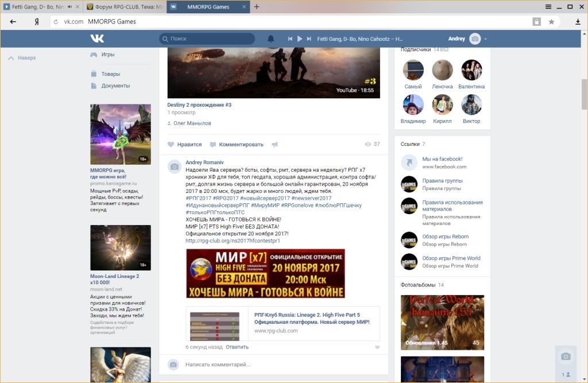This screenshot has height=383, width=588.
Task: Open the Perfect World Клиент 1.5.1 album
Action: [442, 323]
